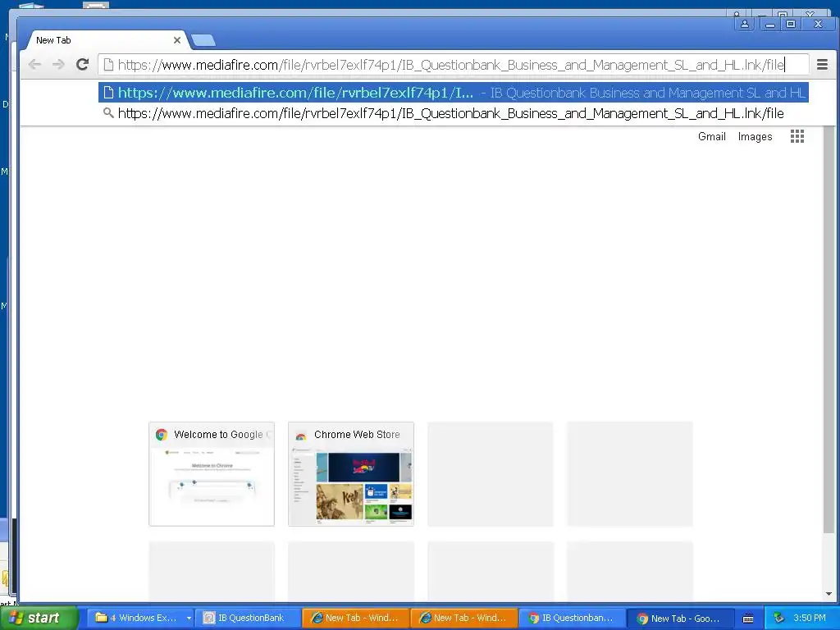Switch to New Tab Google Chrome taskbar item
The image size is (840, 630).
[680, 618]
